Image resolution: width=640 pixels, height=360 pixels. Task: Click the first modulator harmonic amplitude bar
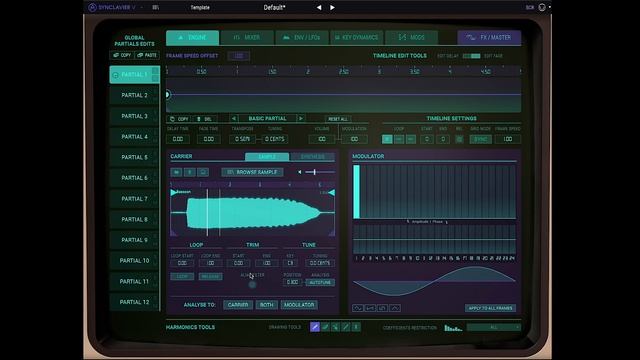(357, 192)
